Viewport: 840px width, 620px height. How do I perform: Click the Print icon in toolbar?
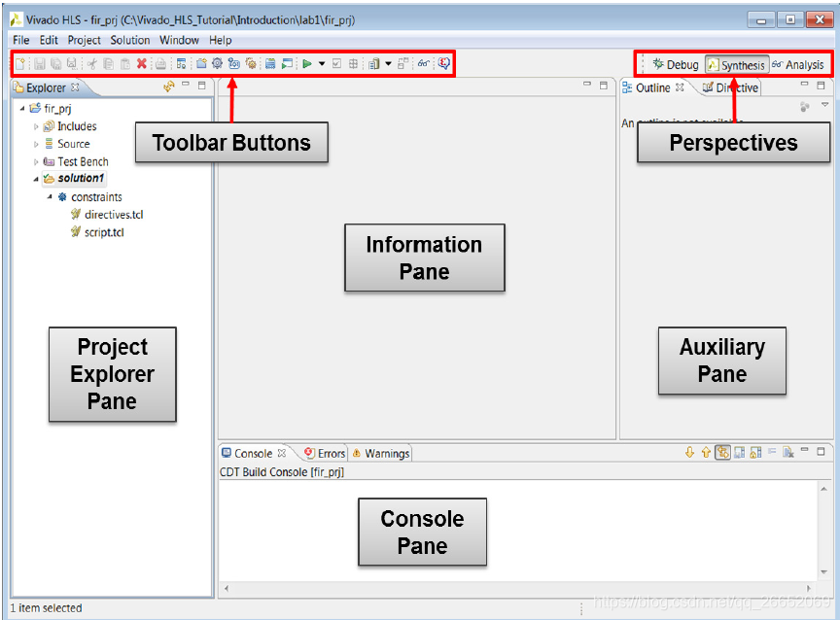tap(160, 64)
